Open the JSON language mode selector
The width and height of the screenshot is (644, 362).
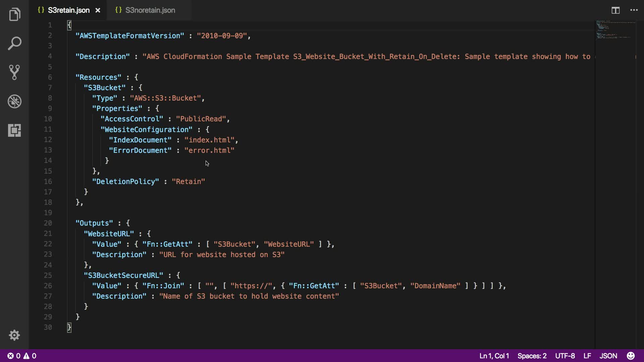click(608, 356)
